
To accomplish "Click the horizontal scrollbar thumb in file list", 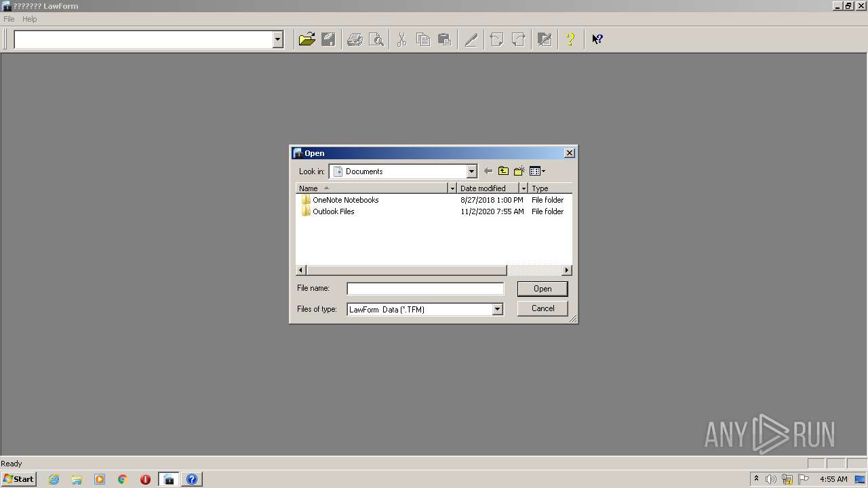I will click(406, 270).
